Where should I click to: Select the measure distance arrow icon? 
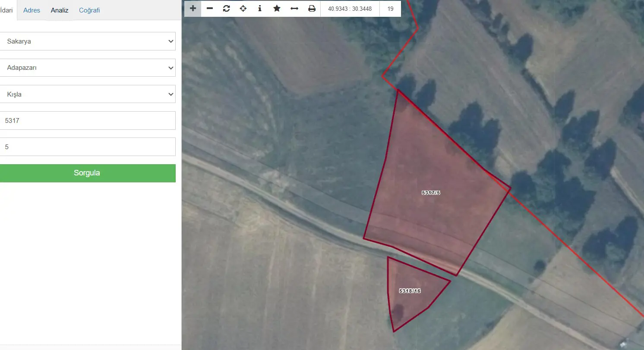click(x=294, y=8)
